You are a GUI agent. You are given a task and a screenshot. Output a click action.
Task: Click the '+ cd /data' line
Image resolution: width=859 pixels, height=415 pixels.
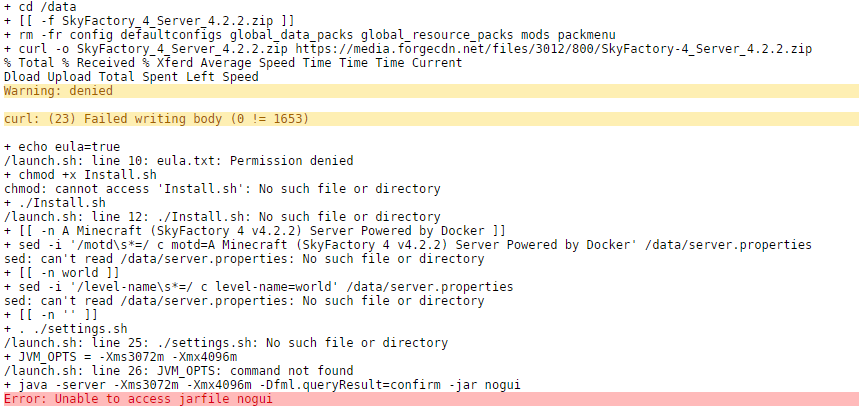point(40,7)
